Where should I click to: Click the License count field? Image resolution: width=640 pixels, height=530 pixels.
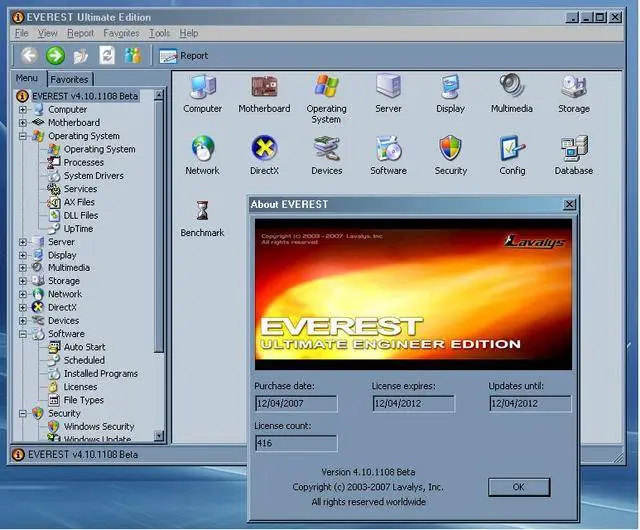click(x=296, y=443)
